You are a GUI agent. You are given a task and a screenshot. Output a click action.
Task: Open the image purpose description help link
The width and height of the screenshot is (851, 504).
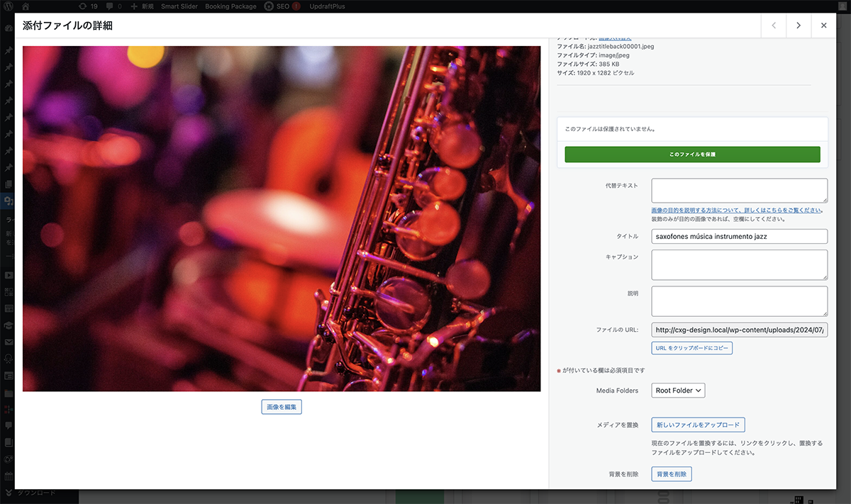pos(735,211)
